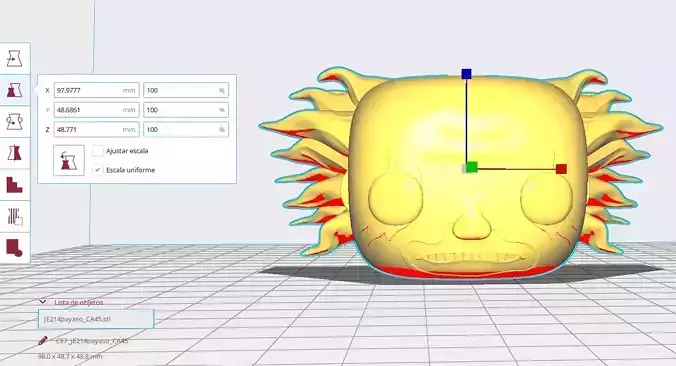Screen dimensions: 676x366
Task: Click the Z percentage scale field
Action: (186, 129)
